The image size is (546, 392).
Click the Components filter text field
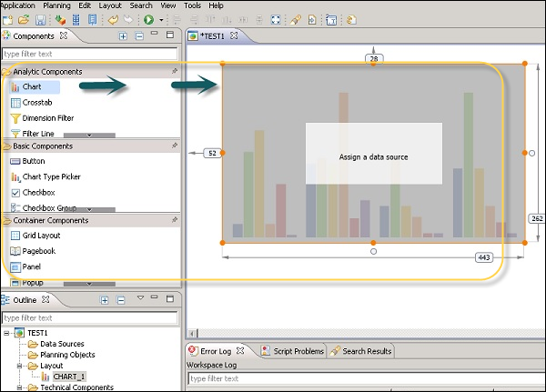89,55
